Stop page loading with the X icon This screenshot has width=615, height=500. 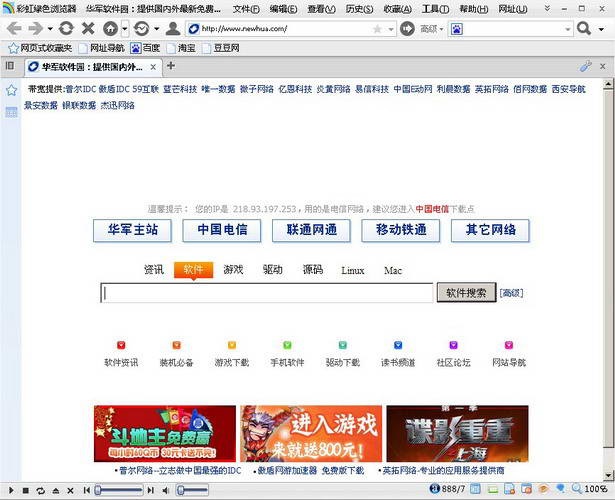[88, 29]
